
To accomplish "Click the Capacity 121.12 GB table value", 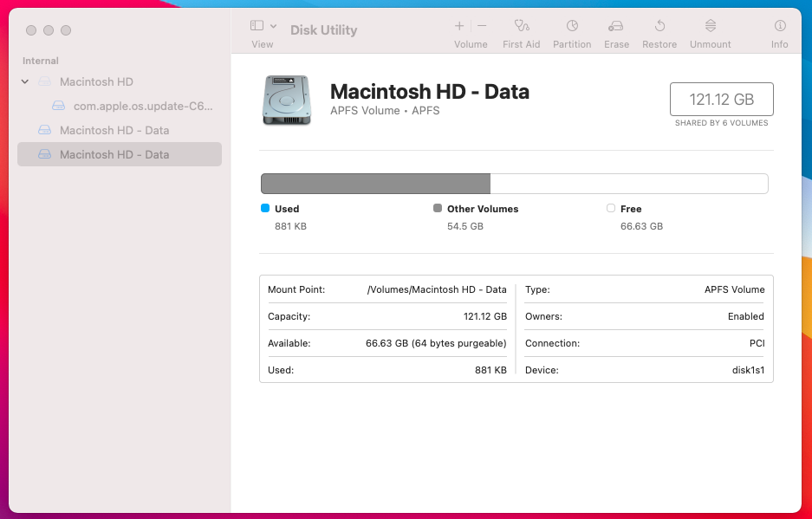I will (484, 316).
